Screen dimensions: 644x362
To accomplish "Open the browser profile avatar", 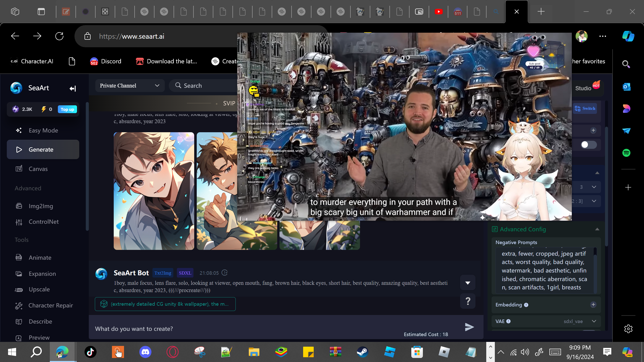I will tap(582, 36).
